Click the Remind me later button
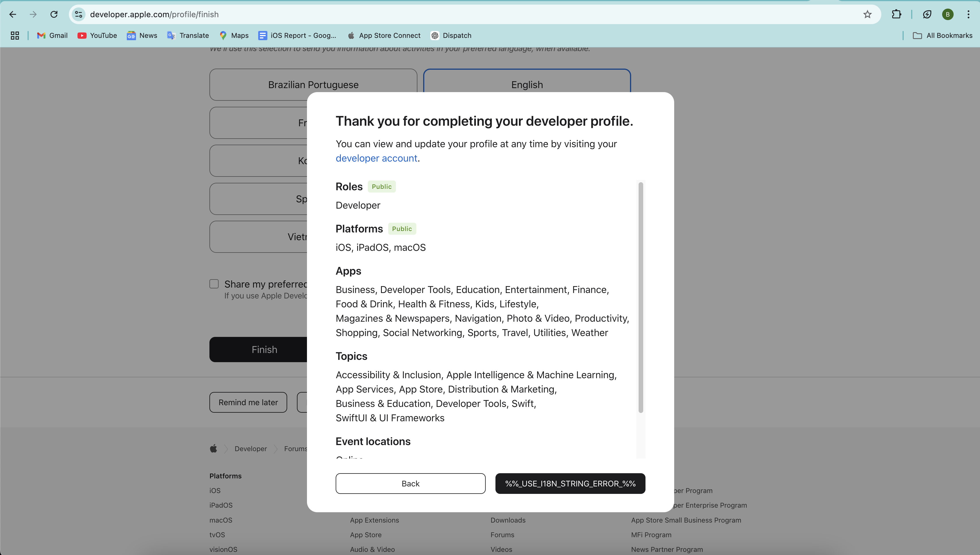980x555 pixels. coord(248,402)
